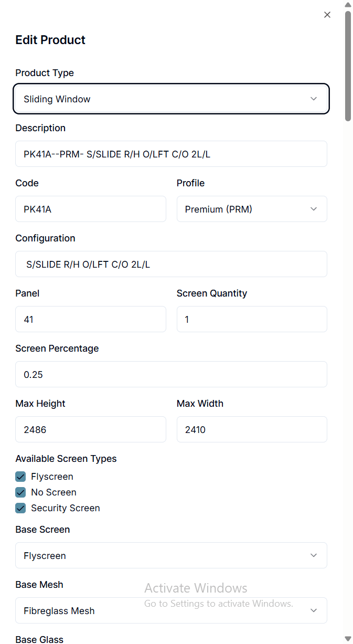Expand the Profile dropdown
Viewport: 353px width, 644px height.
[x=252, y=209]
